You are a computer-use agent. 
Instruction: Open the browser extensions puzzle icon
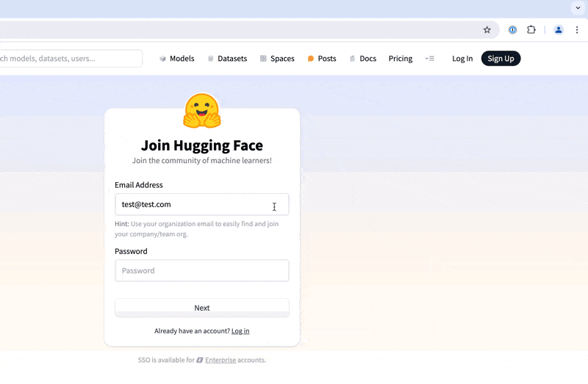coord(531,30)
